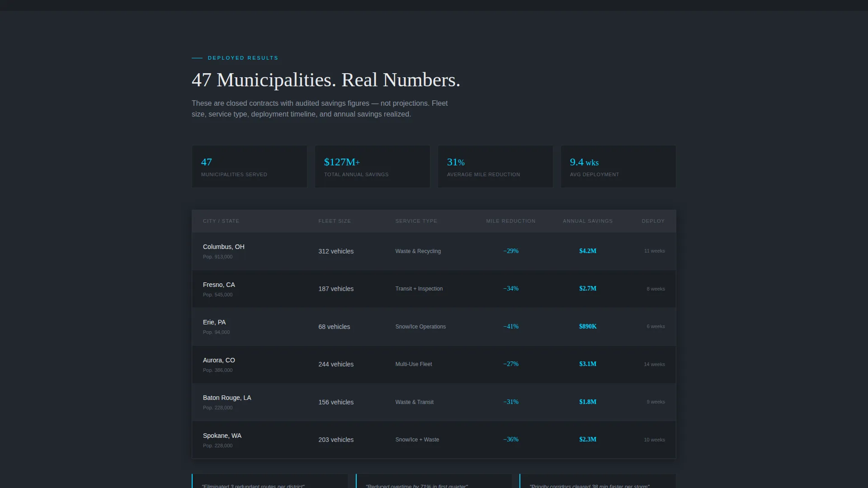Click the '$2.3M' annual savings value
The image size is (868, 488).
coord(588,439)
